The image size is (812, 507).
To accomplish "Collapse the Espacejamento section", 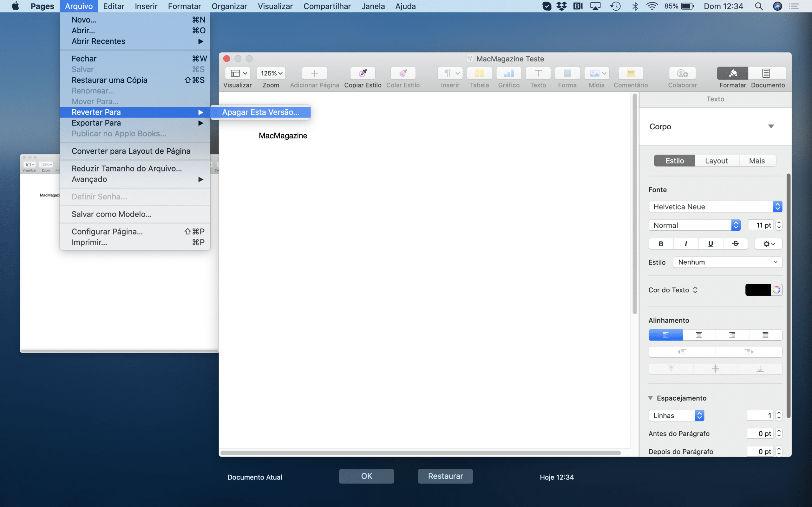I will tap(650, 398).
